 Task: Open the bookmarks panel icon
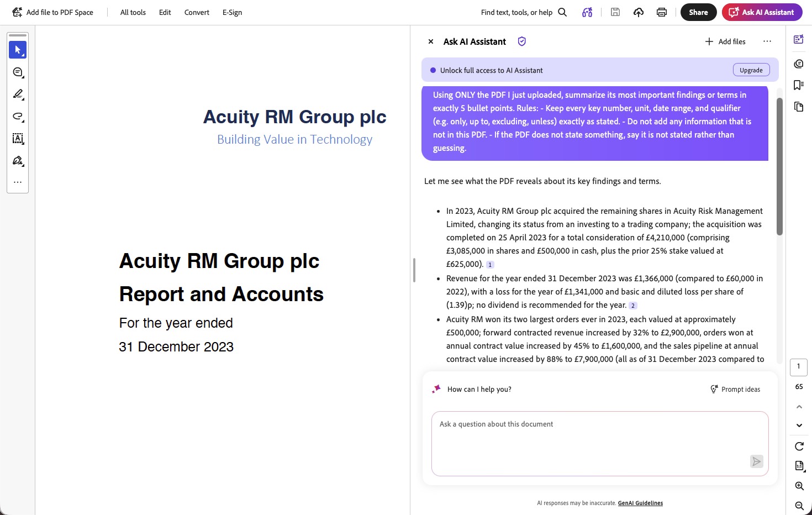(799, 85)
